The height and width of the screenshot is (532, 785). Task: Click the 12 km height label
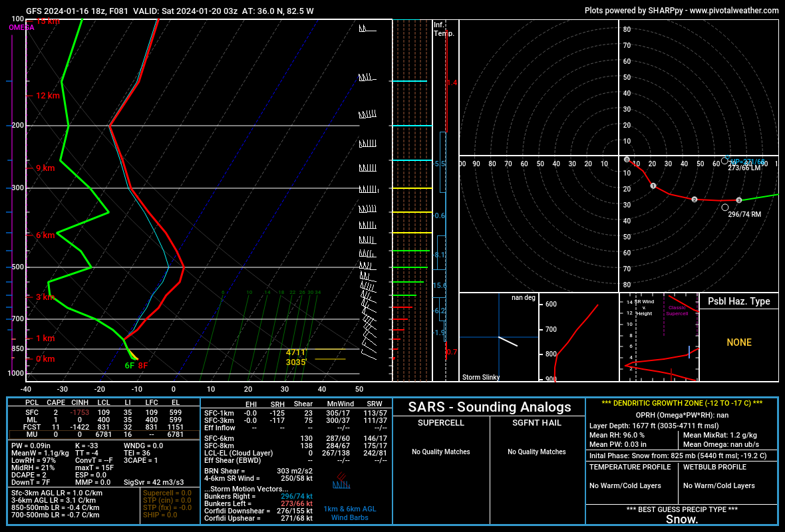click(47, 96)
